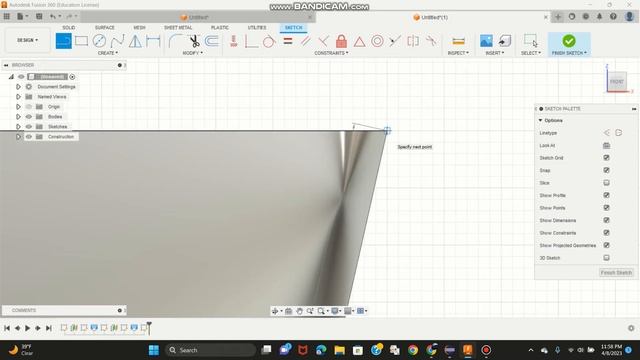Click the FRONT face of the ViewCube
640x360 pixels.
(617, 82)
